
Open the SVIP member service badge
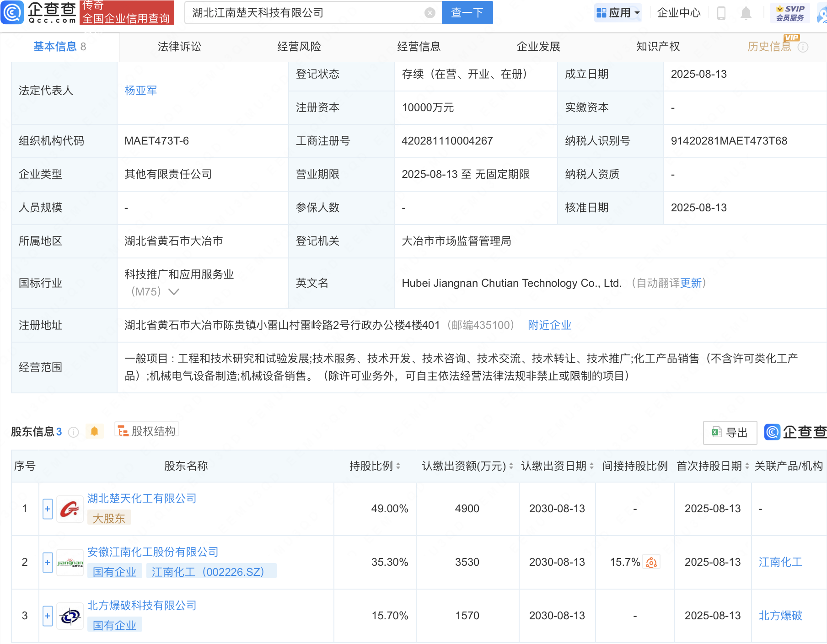(x=790, y=13)
